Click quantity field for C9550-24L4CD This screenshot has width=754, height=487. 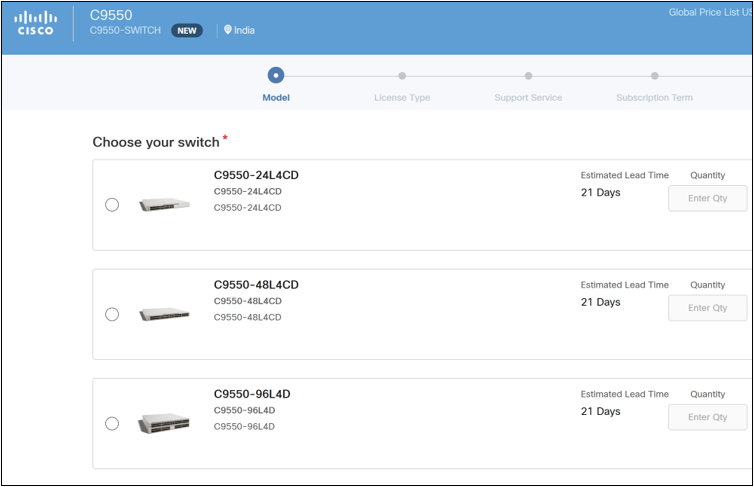(707, 198)
